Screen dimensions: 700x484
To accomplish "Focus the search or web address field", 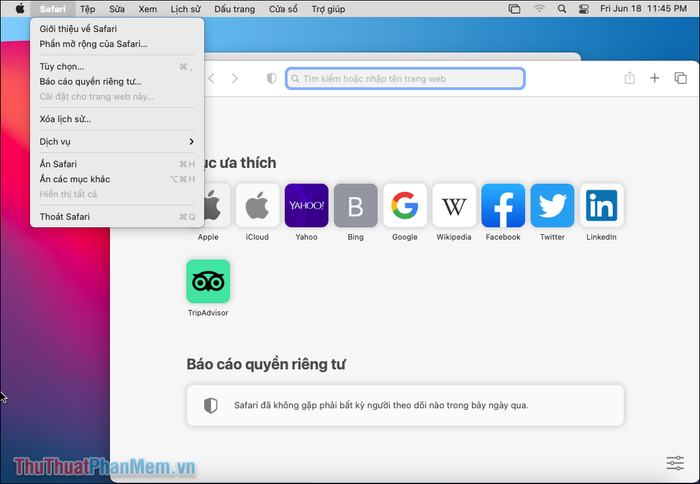I will point(405,79).
